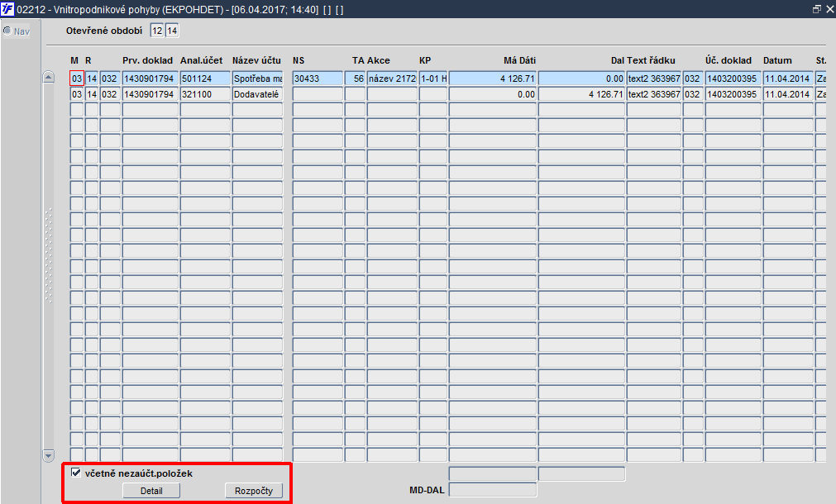Viewport: 836px width, 504px height.
Task: Select the highlighted M cell 03 in first row
Action: pyautogui.click(x=77, y=78)
